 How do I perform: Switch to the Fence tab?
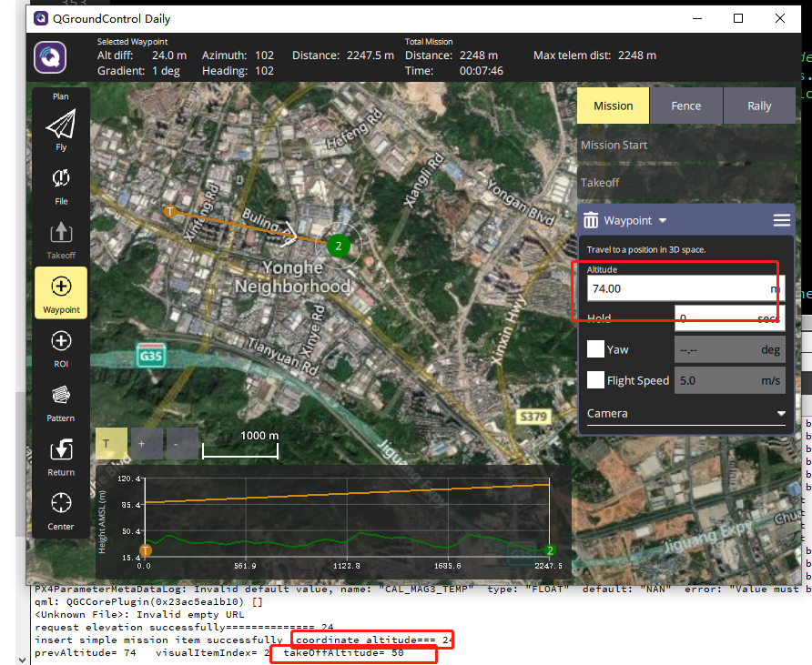click(x=685, y=106)
